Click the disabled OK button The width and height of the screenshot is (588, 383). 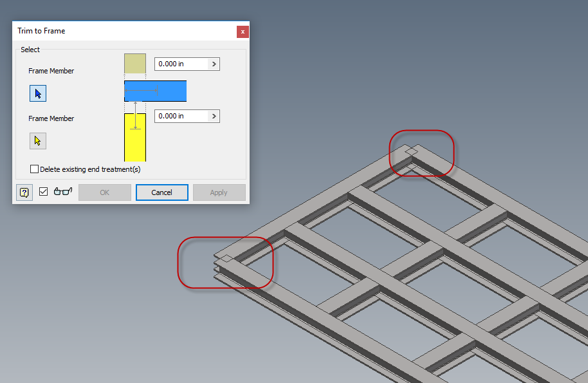pyautogui.click(x=104, y=192)
